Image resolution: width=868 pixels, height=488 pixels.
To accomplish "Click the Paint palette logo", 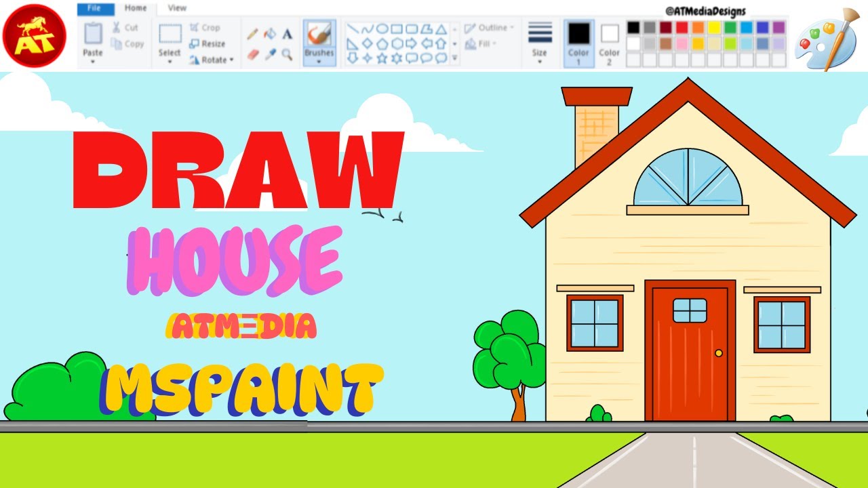I will 827,39.
